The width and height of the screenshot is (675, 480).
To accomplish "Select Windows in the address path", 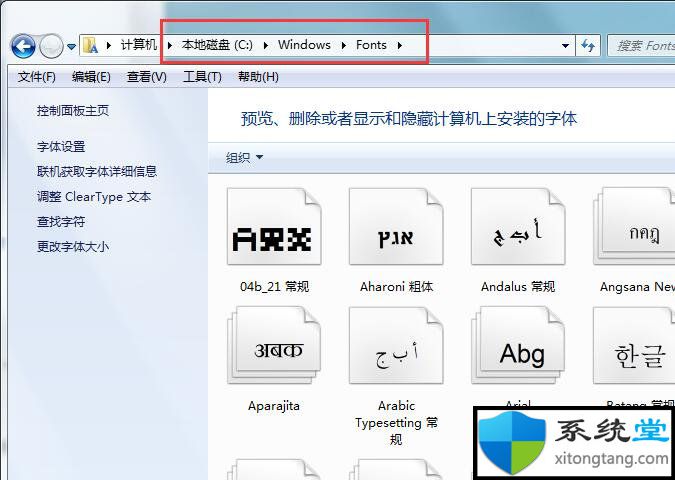I will tap(304, 45).
